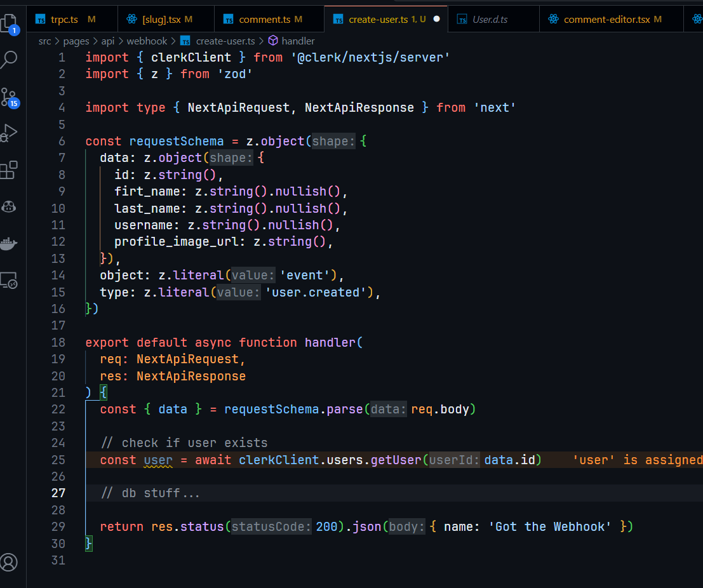Select the User.d.ts preview tab
The image size is (703, 588).
point(490,20)
